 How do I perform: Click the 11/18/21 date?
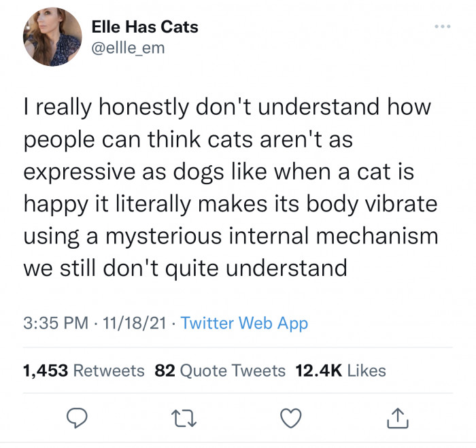tap(133, 324)
